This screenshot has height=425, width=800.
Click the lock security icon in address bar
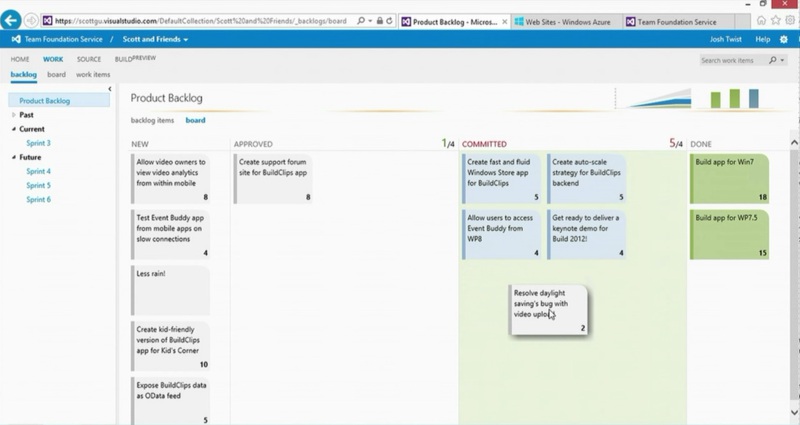click(x=380, y=21)
